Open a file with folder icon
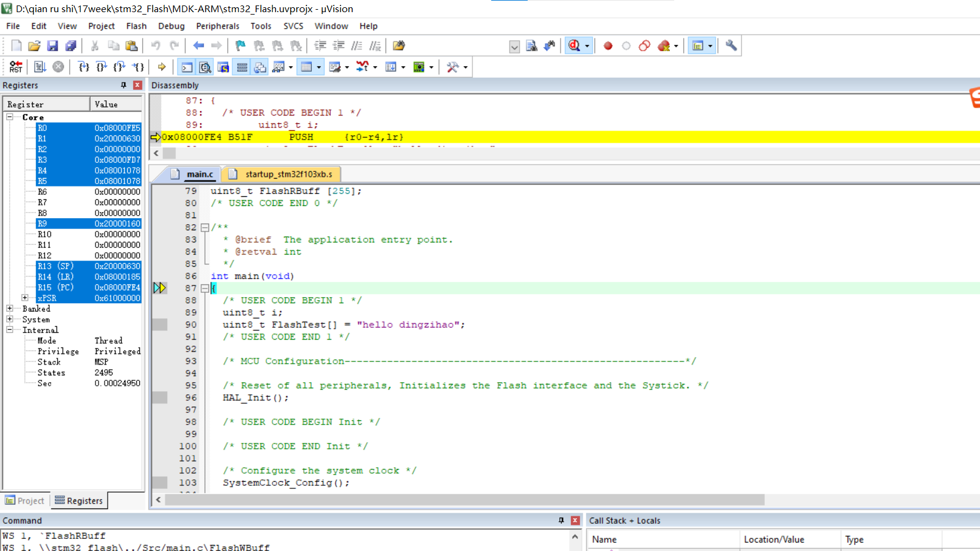This screenshot has height=551, width=980. 34,46
